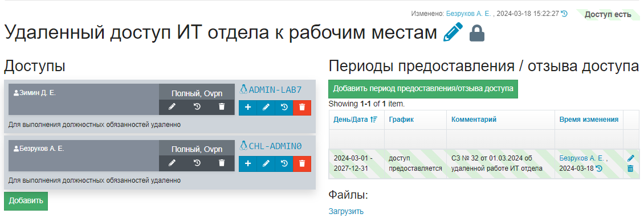This screenshot has height=222, width=644.
Task: Delete Безруков А. Е. access trash icon
Action: 222,163
